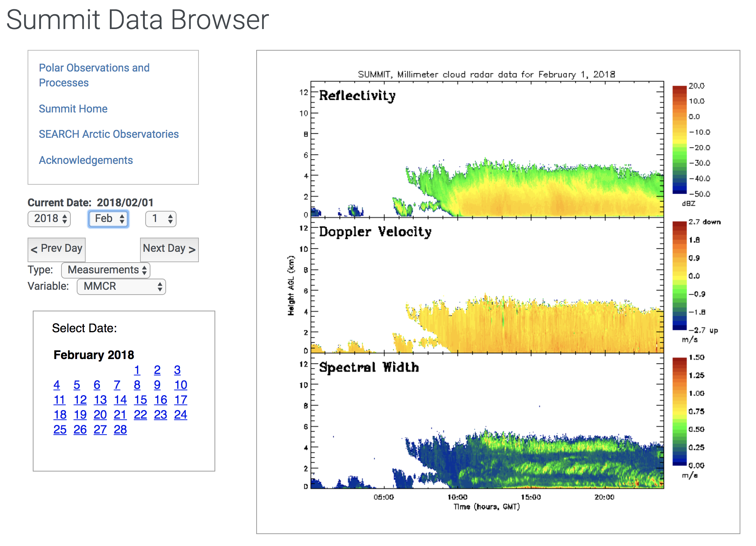Image resolution: width=756 pixels, height=546 pixels.
Task: Go to the previous day
Action: tap(57, 249)
